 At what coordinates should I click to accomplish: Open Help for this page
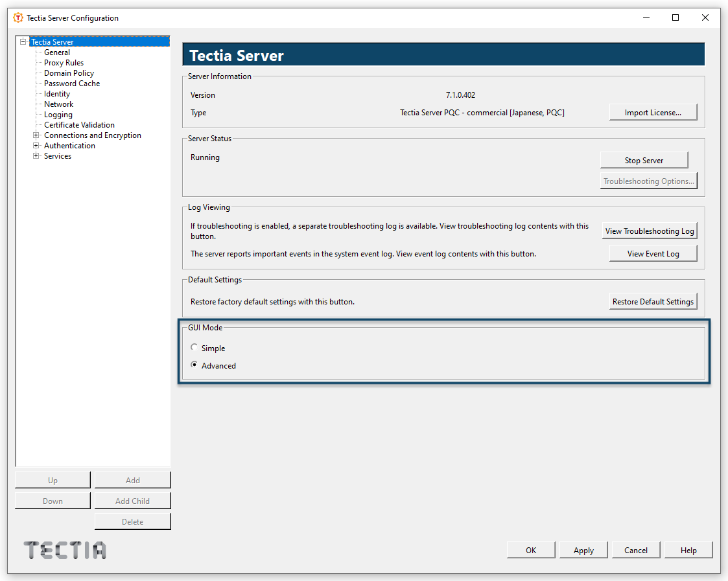click(x=688, y=550)
